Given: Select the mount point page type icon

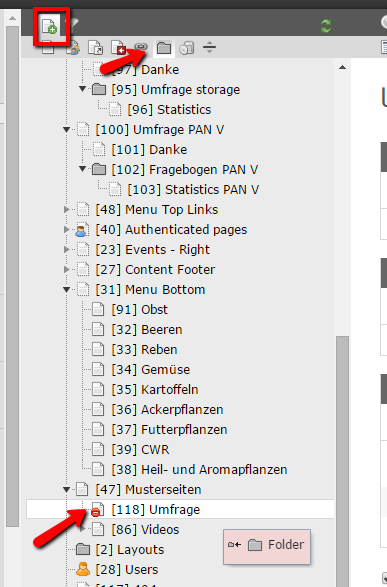Looking at the screenshot, I should [x=118, y=48].
